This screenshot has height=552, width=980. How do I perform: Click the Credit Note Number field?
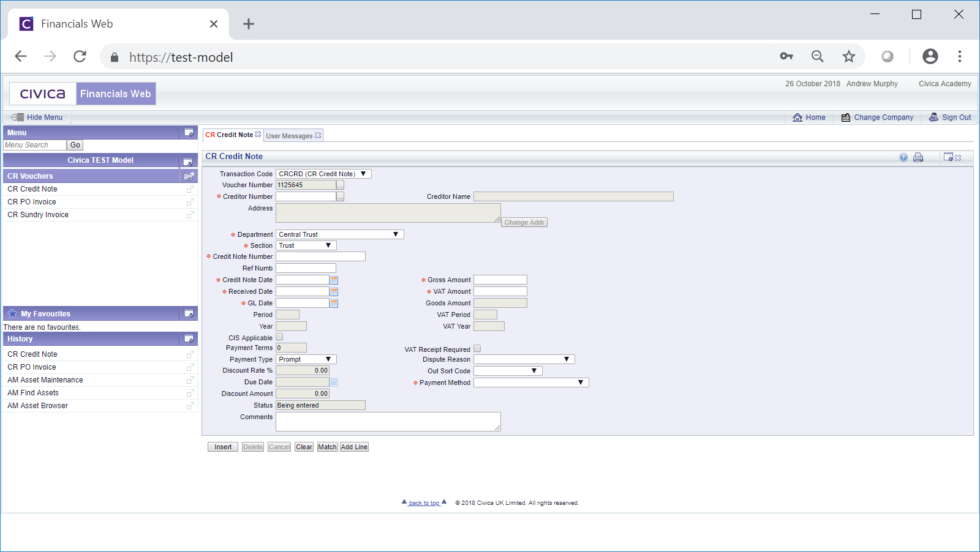pyautogui.click(x=320, y=256)
